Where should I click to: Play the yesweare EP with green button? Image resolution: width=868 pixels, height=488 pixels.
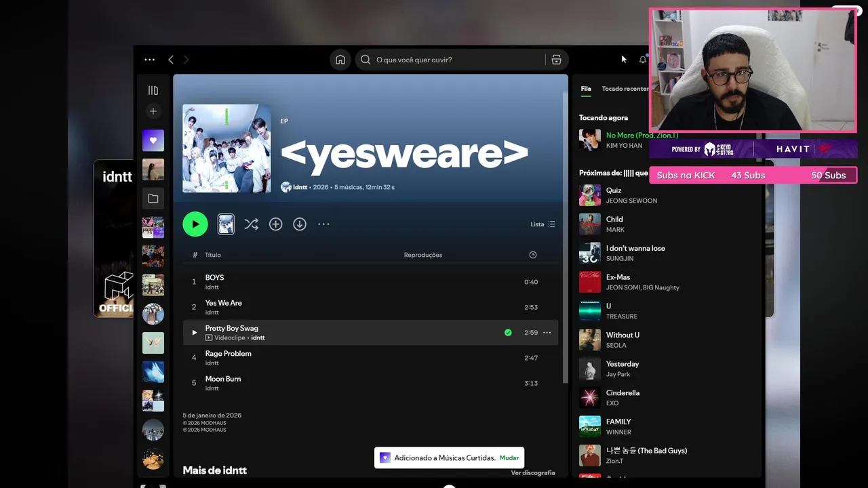coord(195,224)
